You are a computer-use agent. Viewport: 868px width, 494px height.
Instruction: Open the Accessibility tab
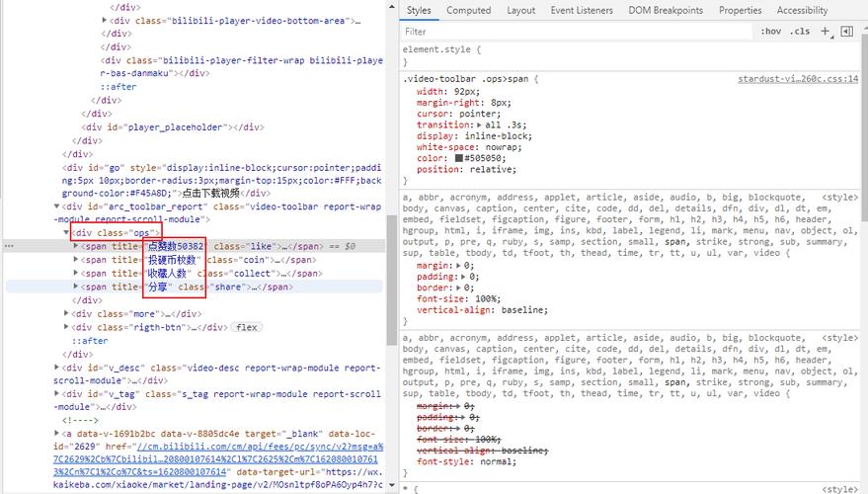click(x=802, y=10)
